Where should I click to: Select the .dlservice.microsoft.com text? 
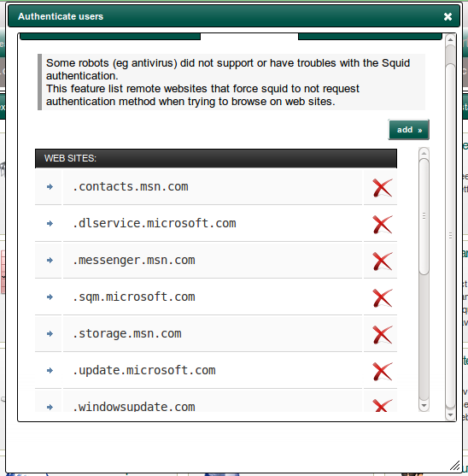point(154,223)
